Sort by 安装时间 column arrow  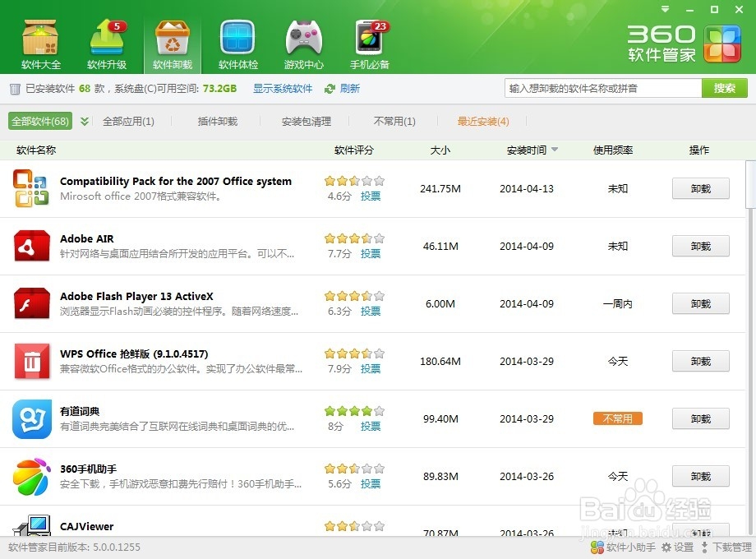click(555, 150)
